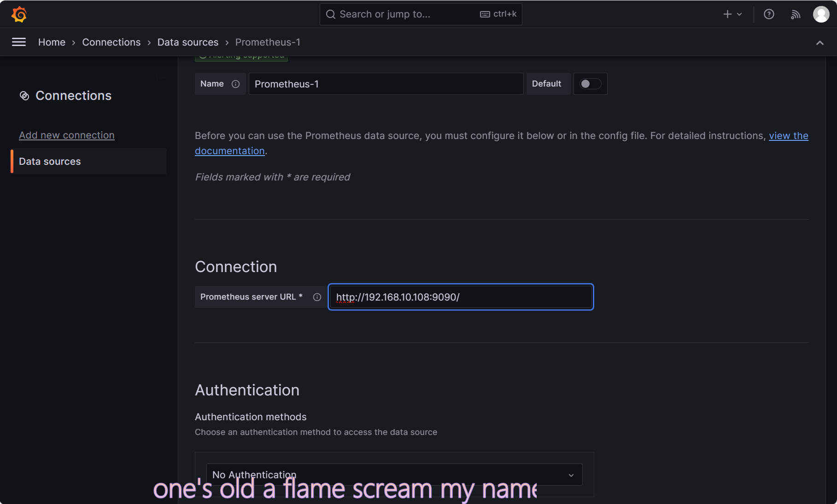Go to Home breadcrumb
Viewport: 837px width, 504px height.
click(x=52, y=42)
